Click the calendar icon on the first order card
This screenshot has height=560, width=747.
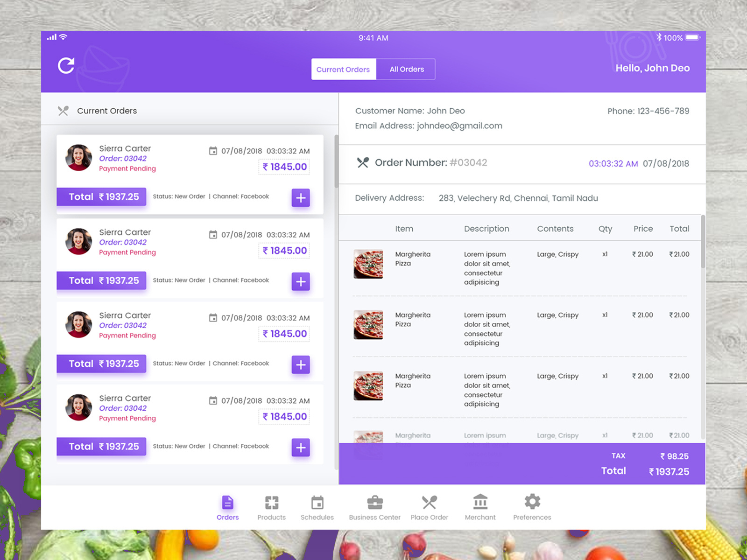coord(213,151)
